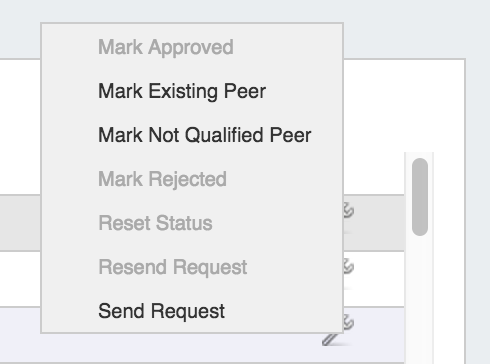Click the blue-gray background above the menu
Screen dimensions: 490x364
pos(192,11)
